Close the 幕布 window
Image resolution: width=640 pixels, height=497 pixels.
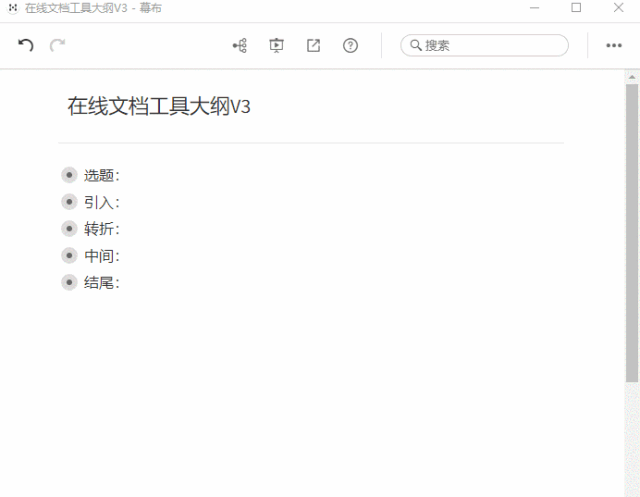(x=618, y=8)
